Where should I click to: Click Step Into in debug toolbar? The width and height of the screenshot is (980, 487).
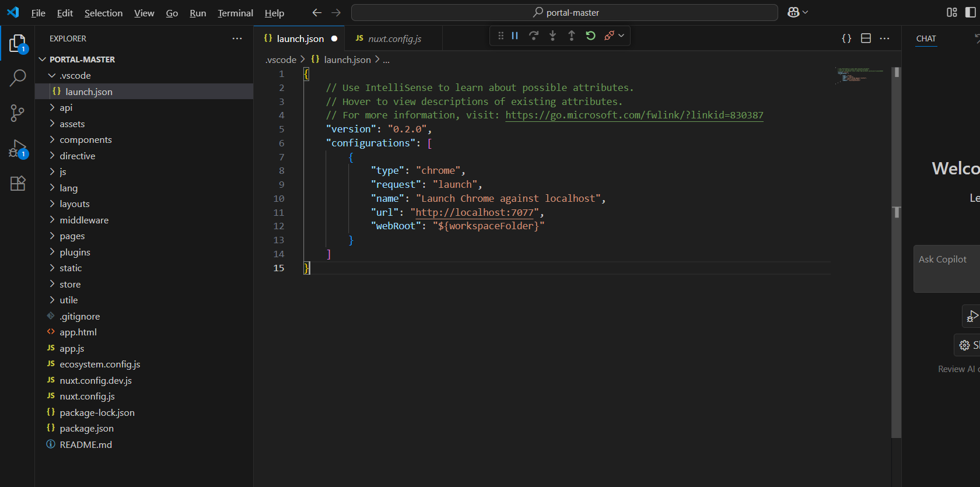click(x=552, y=36)
